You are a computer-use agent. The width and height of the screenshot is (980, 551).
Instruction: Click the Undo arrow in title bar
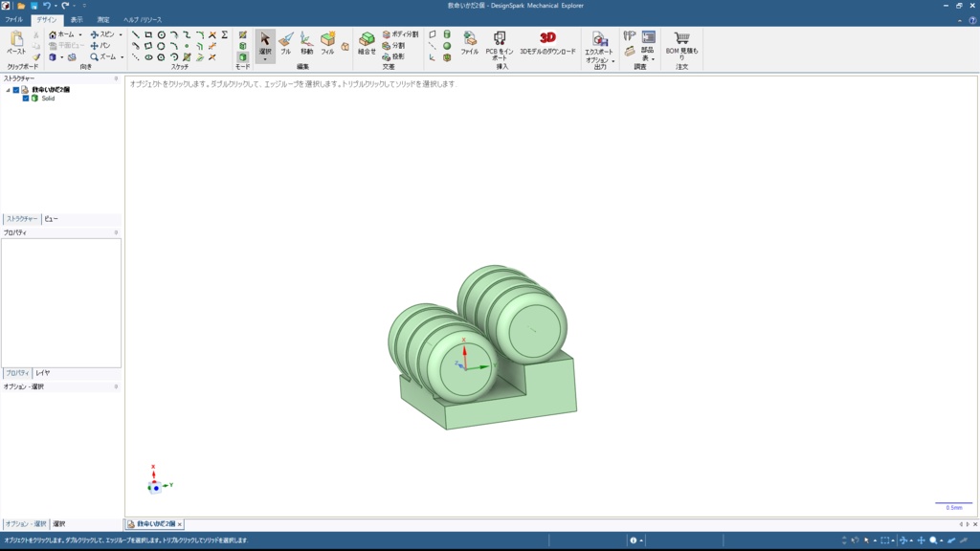[46, 6]
